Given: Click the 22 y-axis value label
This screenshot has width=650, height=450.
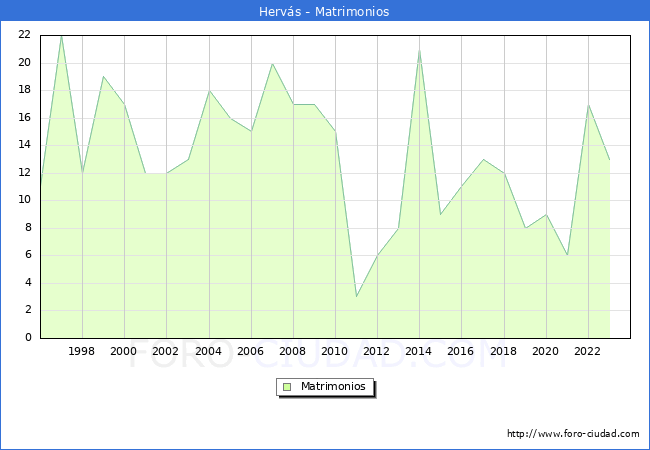Looking at the screenshot, I should [x=24, y=35].
